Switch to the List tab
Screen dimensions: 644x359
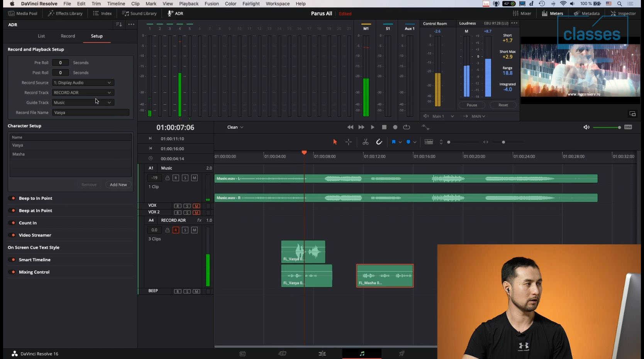click(41, 36)
